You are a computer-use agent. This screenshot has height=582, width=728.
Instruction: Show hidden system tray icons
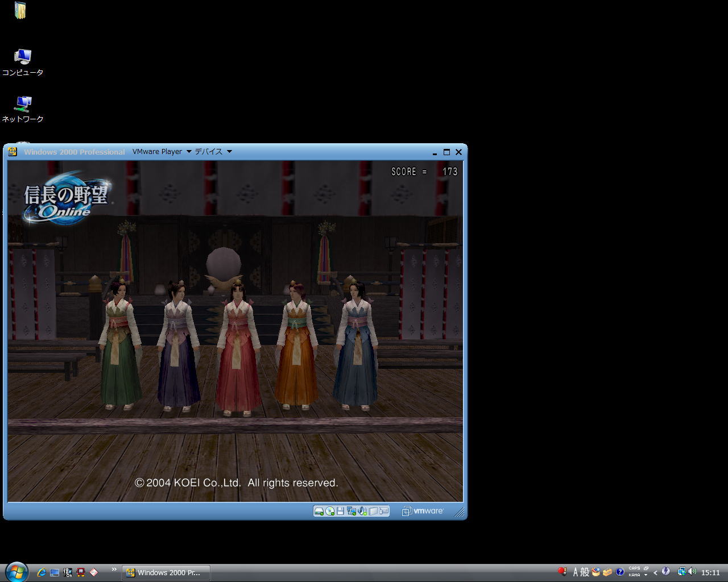pyautogui.click(x=655, y=572)
